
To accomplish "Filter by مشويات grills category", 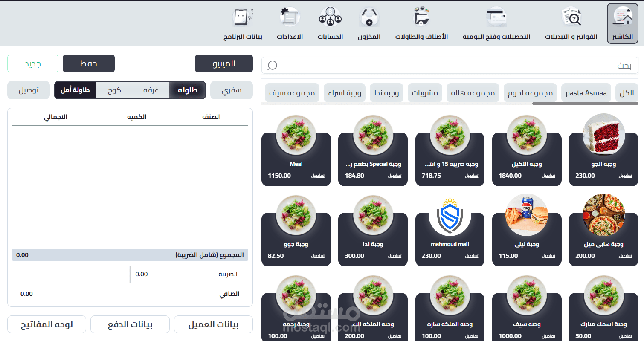I will [425, 93].
